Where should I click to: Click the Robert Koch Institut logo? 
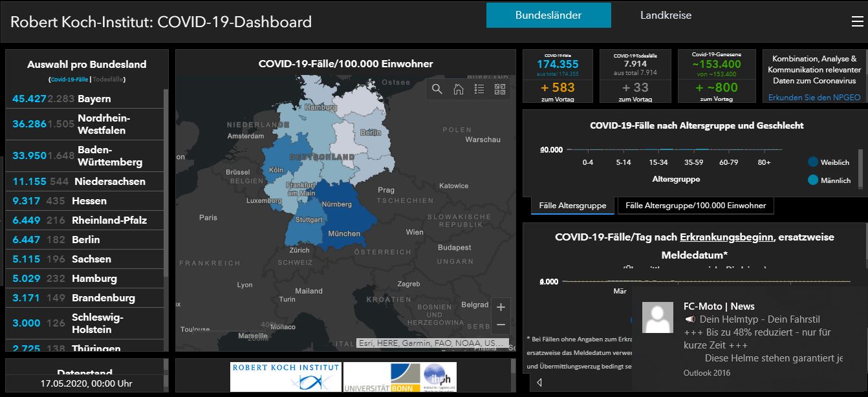coord(286,376)
